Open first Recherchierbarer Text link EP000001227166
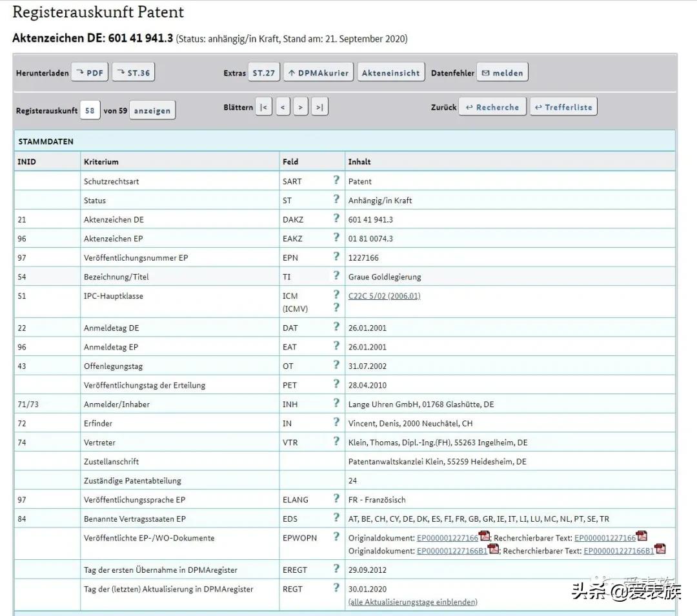 (x=605, y=538)
